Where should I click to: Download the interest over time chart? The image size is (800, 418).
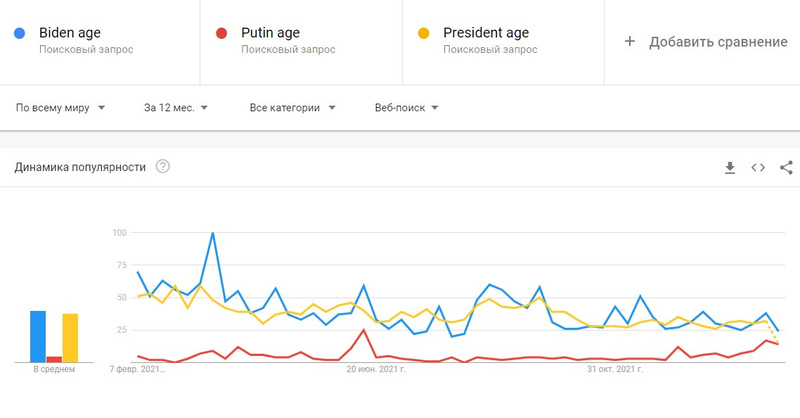coord(730,167)
